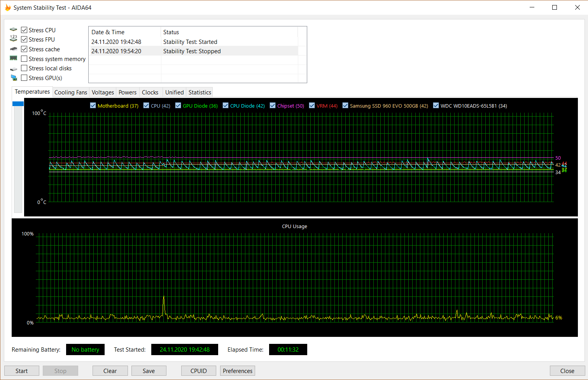Viewport: 588px width, 380px height.
Task: Minimize the System Stability Test window
Action: (532, 7)
